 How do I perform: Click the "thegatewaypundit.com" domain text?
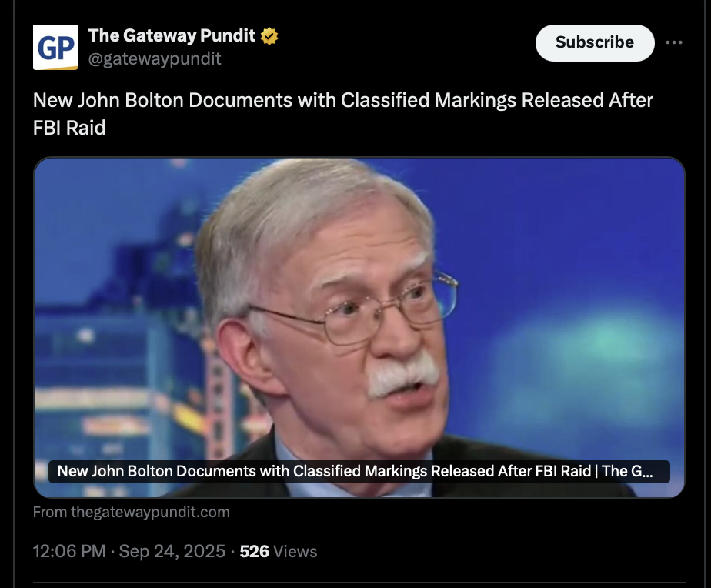[150, 512]
